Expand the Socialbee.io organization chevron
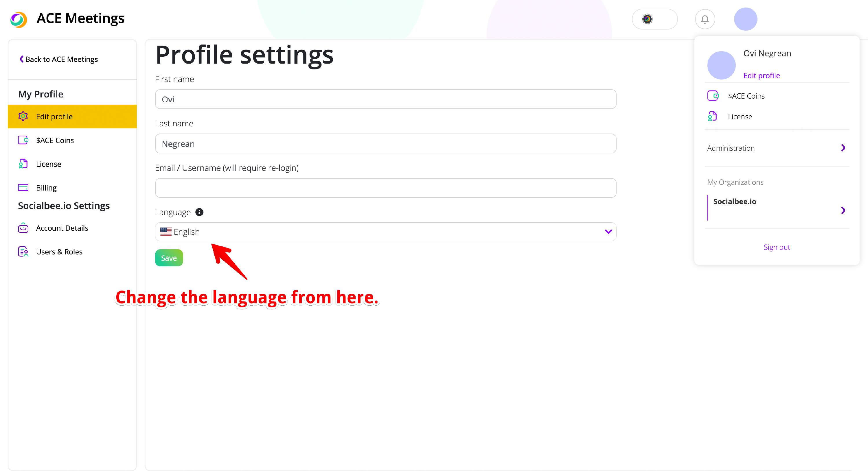The width and height of the screenshot is (868, 471). coord(843,210)
